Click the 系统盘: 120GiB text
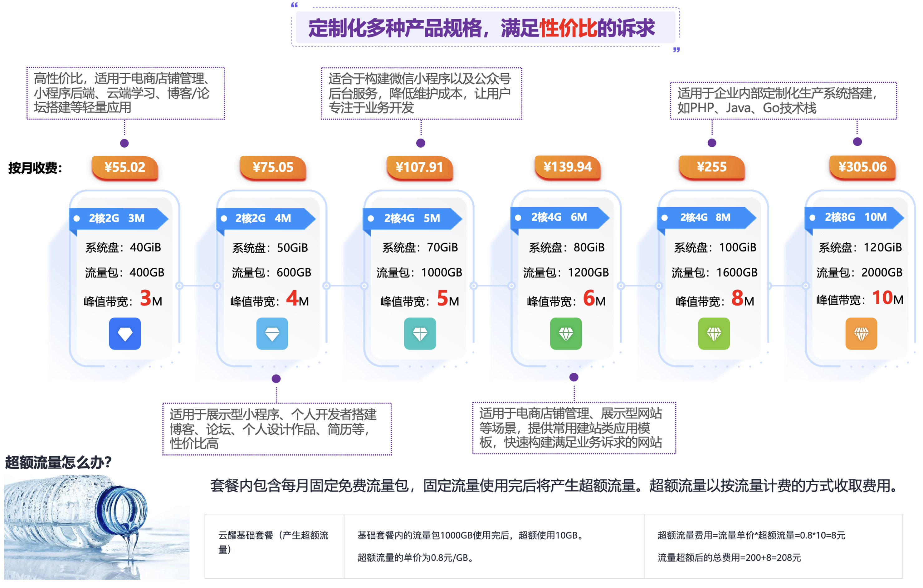 (x=860, y=247)
